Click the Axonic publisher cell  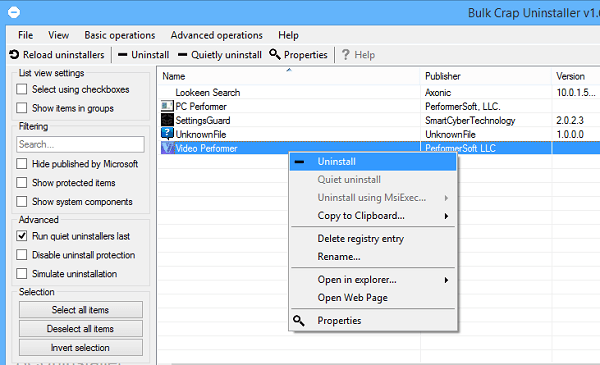(438, 92)
